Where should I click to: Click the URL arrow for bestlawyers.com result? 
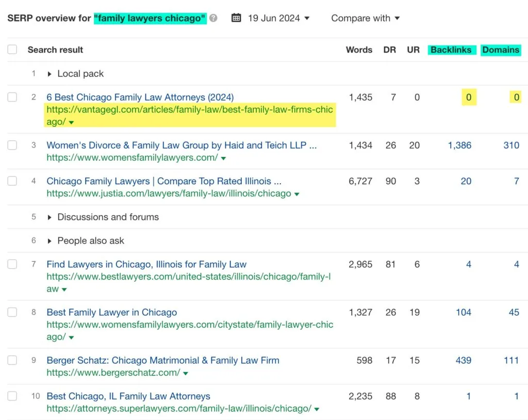64,290
